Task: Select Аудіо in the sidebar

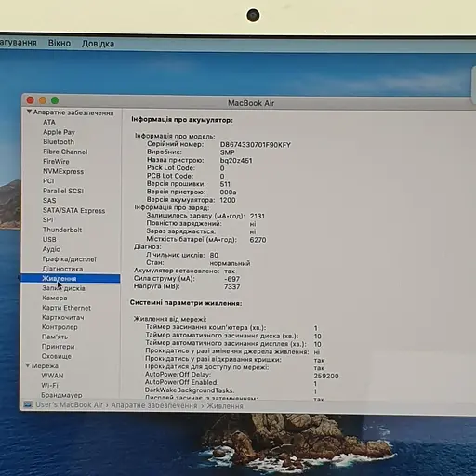Action: [51, 249]
